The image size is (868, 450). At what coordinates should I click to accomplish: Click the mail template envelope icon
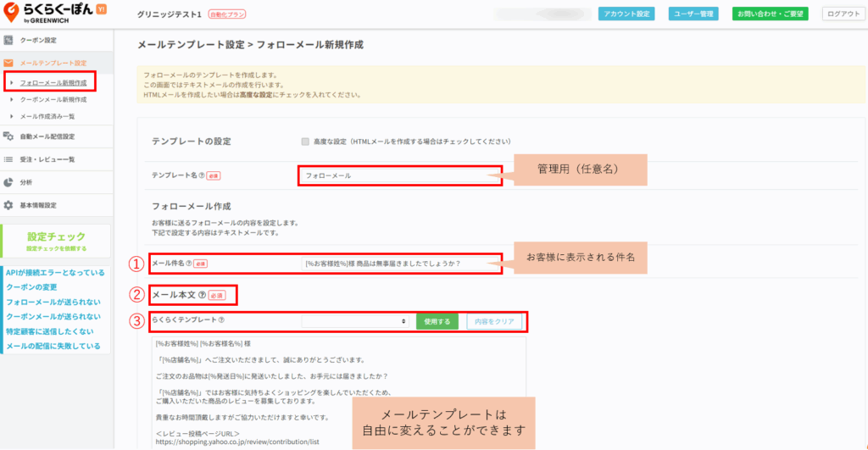(8, 63)
